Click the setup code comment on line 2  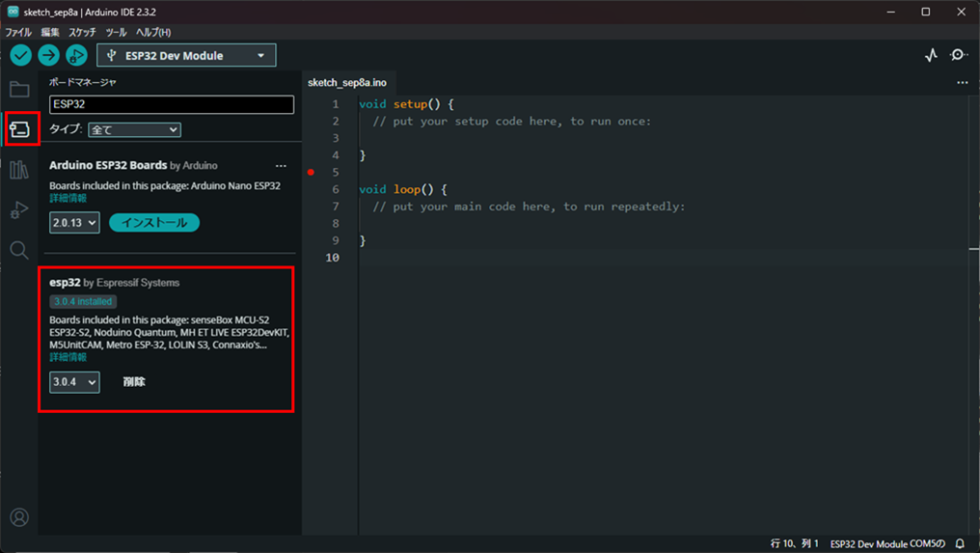(512, 122)
